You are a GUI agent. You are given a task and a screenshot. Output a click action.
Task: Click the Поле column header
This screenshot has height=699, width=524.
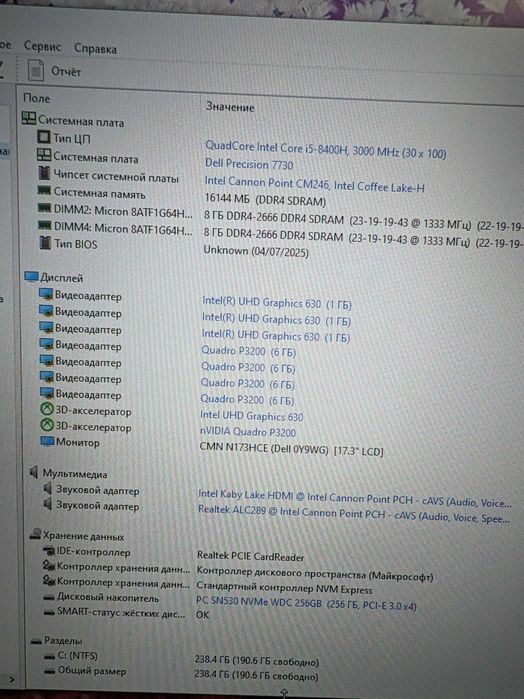(x=37, y=98)
